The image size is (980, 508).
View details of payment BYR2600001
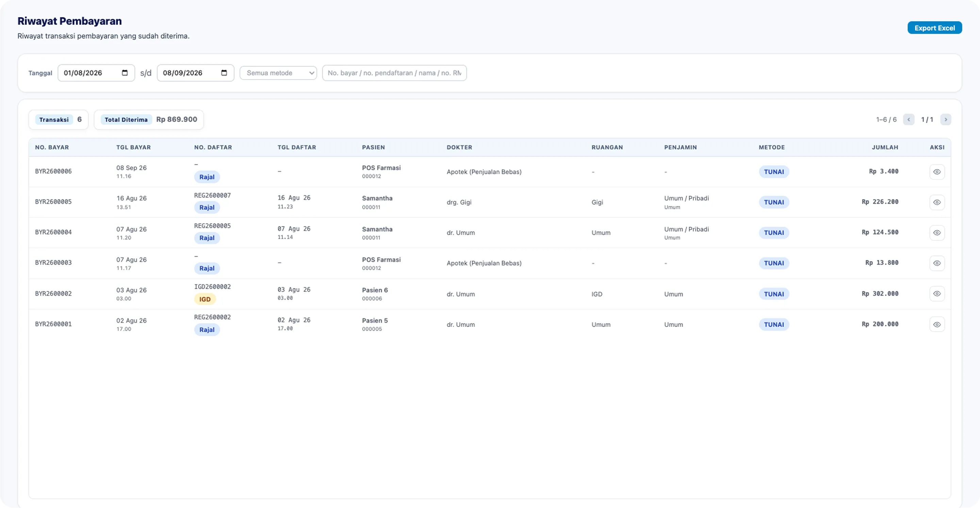(x=937, y=324)
